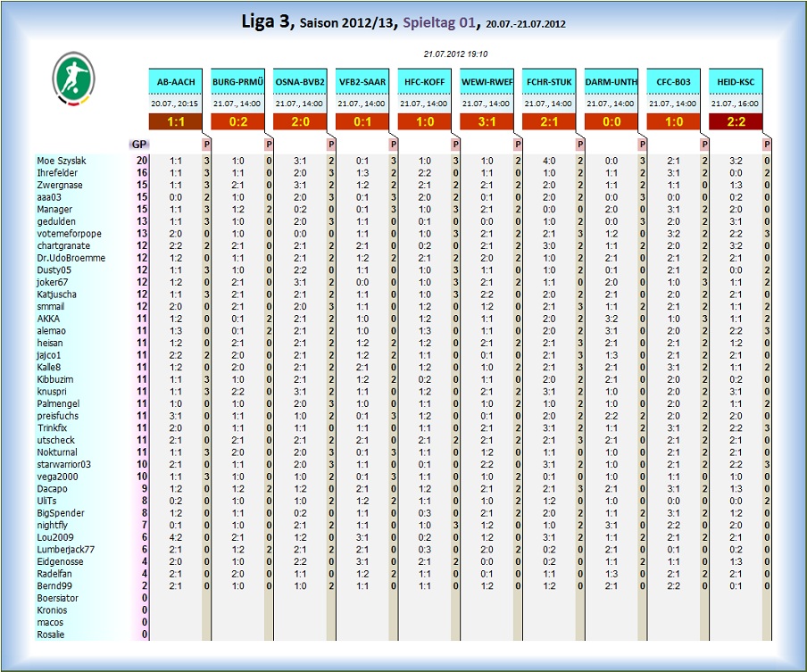Select player Manager
Viewport: 807px width, 672px height.
click(x=54, y=210)
